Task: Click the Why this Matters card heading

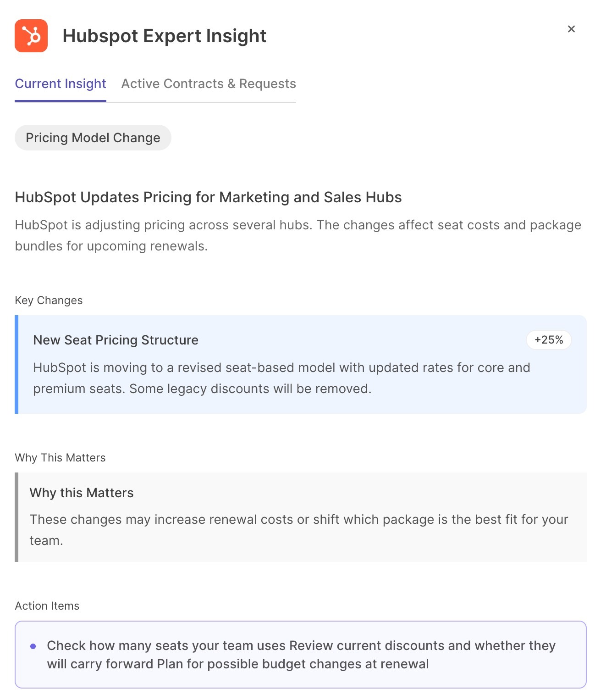Action: [x=82, y=493]
